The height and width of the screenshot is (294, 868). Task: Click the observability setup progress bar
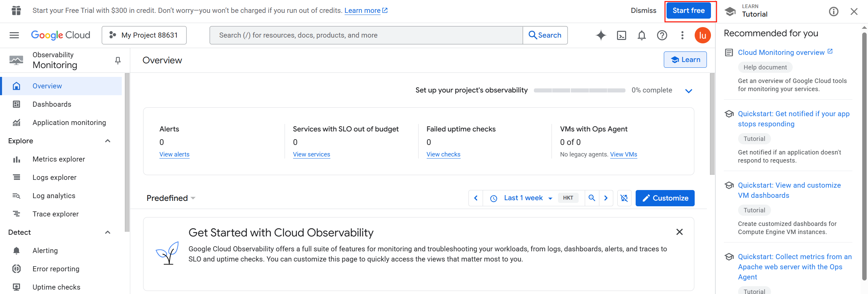579,90
